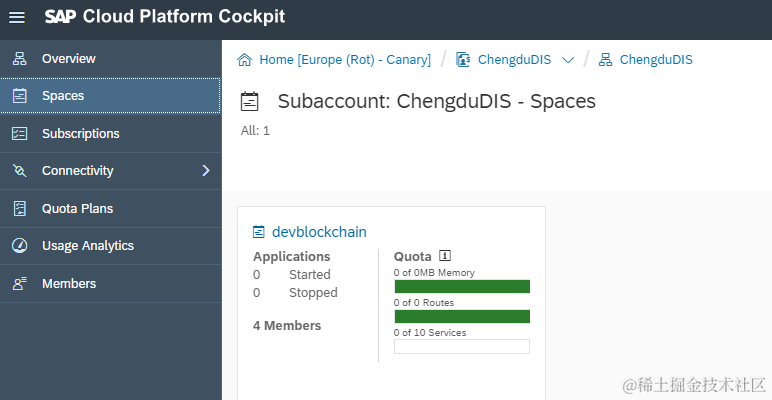This screenshot has width=772, height=400.
Task: Click the '0 of 10 Services' label
Action: (x=430, y=333)
